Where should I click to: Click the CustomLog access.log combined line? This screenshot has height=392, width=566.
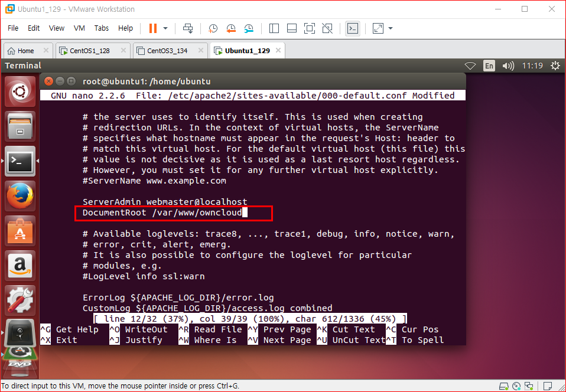tap(207, 308)
